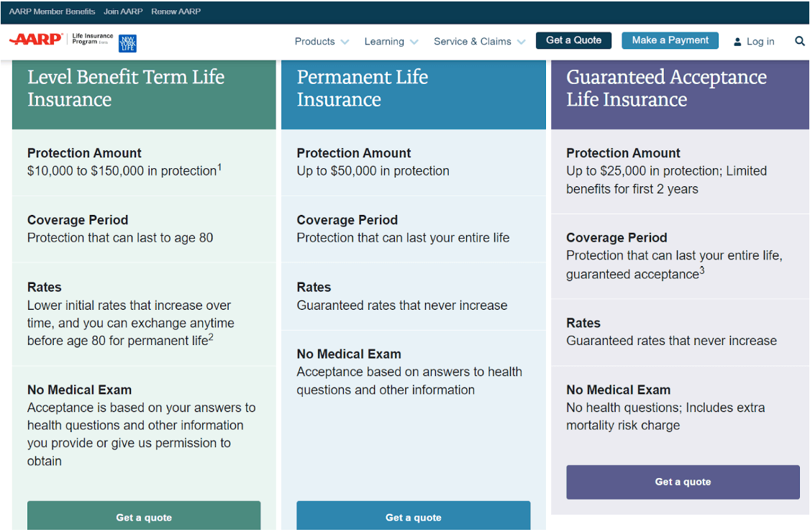Get a quote for Level Benefit Term

click(144, 517)
